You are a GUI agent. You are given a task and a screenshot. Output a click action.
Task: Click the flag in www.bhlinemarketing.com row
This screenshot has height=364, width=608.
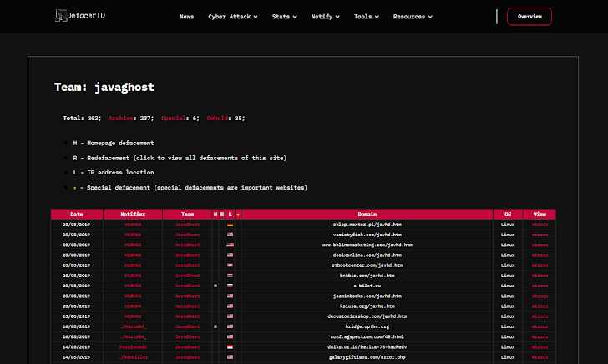[x=230, y=245]
